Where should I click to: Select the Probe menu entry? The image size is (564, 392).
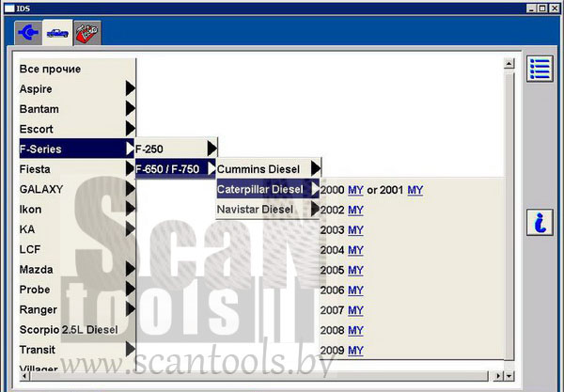coord(77,290)
